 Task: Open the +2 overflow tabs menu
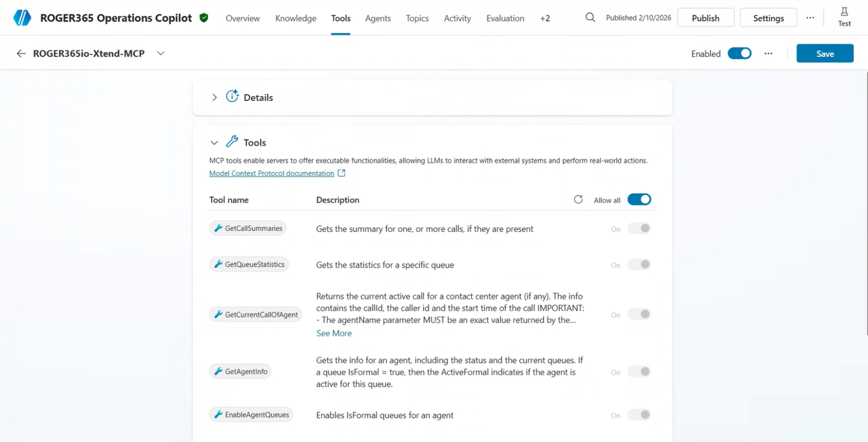point(545,18)
